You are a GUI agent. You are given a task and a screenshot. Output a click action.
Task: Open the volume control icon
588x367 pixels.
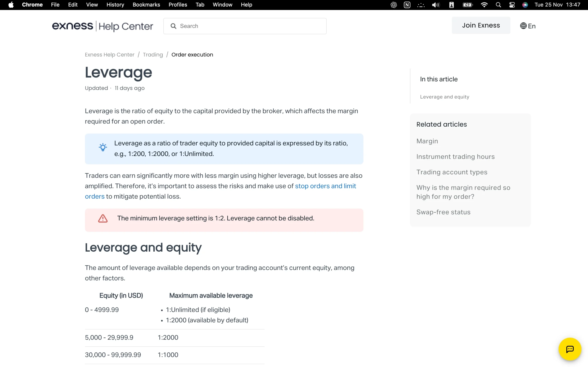pyautogui.click(x=436, y=5)
